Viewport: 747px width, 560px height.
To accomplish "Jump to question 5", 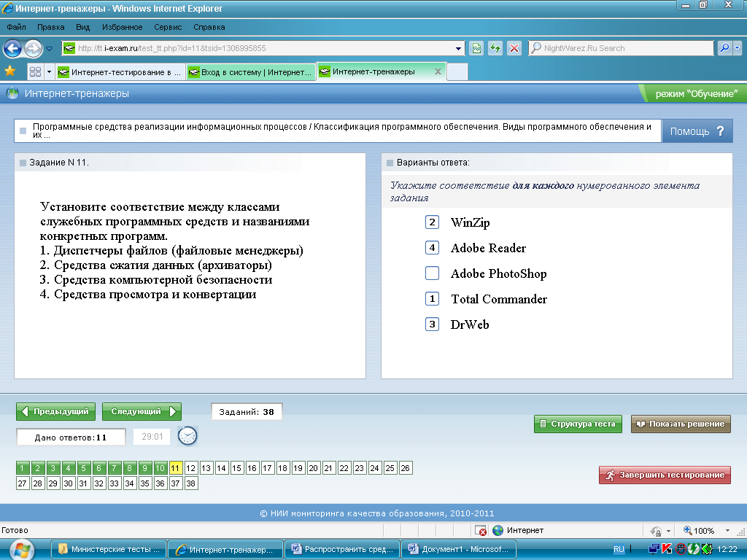I will click(x=83, y=468).
